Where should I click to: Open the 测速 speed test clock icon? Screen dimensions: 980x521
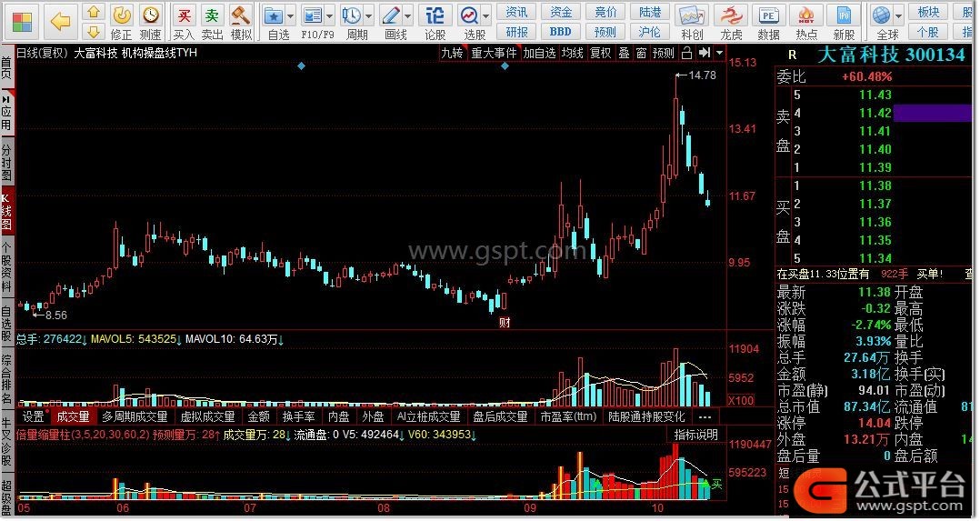151,22
